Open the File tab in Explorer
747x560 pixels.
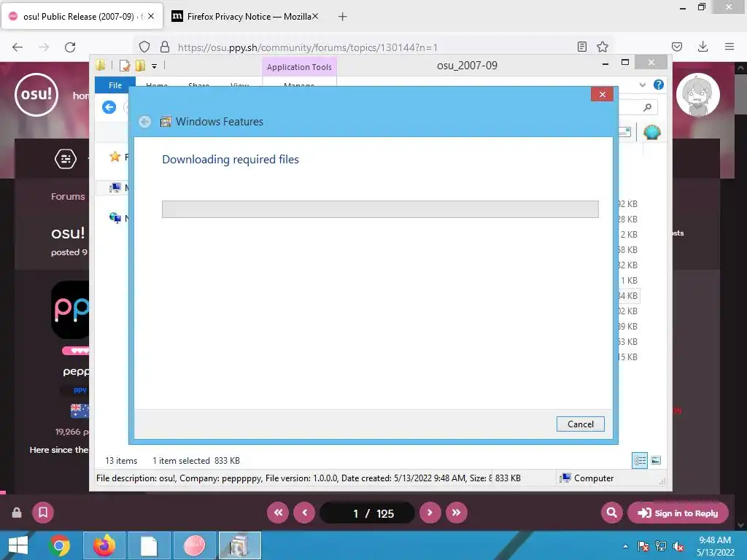[x=115, y=85]
